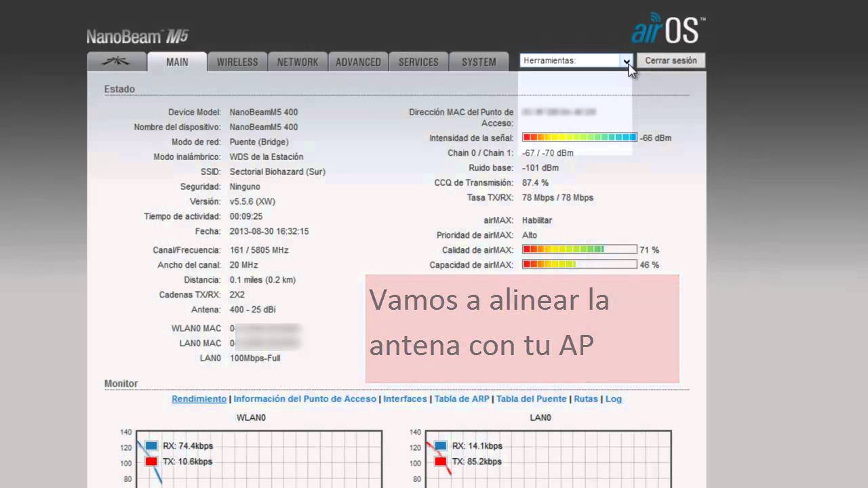Go to the ADVANCED tab
Viewport: 868px width, 488px height.
358,62
